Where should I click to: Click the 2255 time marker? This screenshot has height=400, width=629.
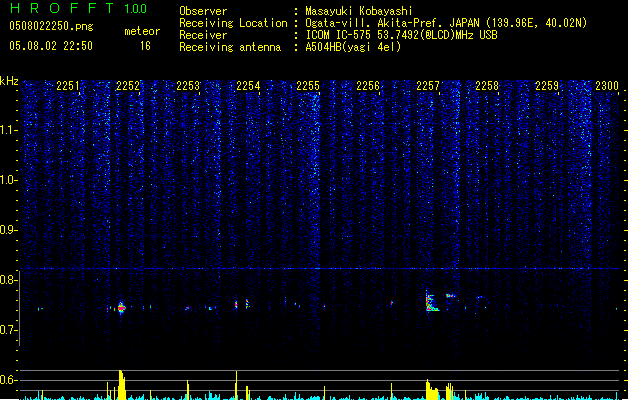308,85
